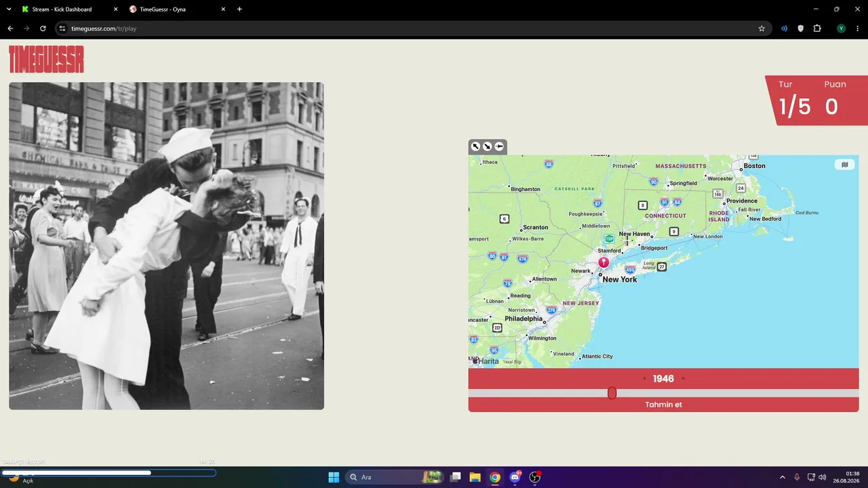Click Providence on the map
Screen dimensions: 868x488
pos(742,201)
